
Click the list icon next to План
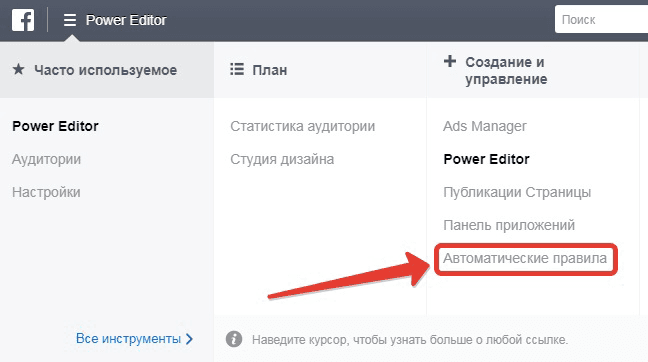(237, 69)
